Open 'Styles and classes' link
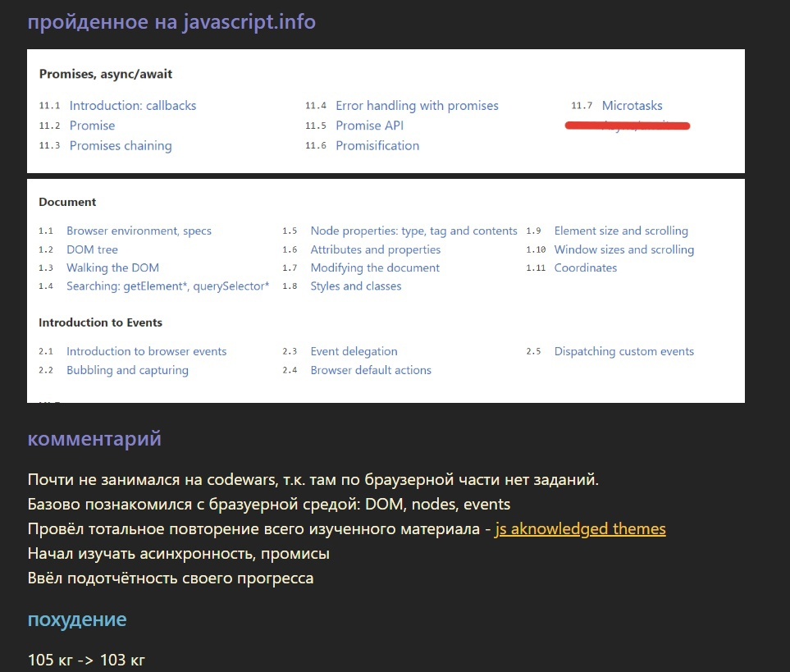790x672 pixels. click(356, 286)
